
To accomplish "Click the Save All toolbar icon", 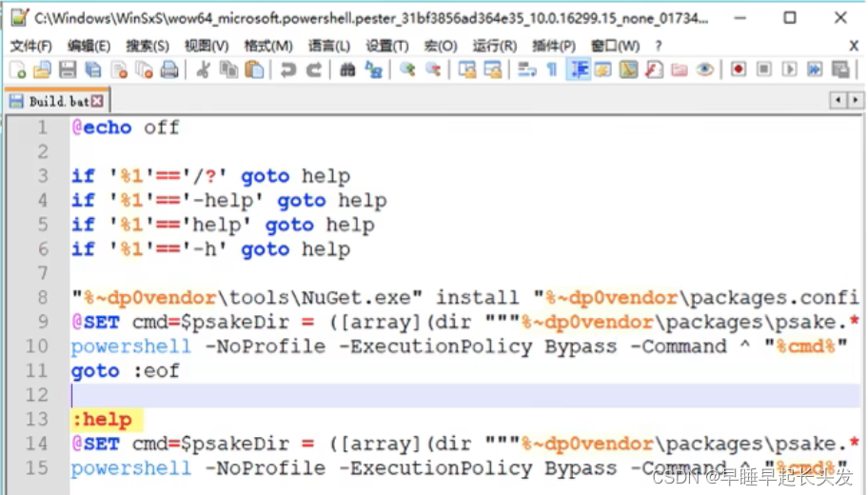I will click(x=93, y=69).
